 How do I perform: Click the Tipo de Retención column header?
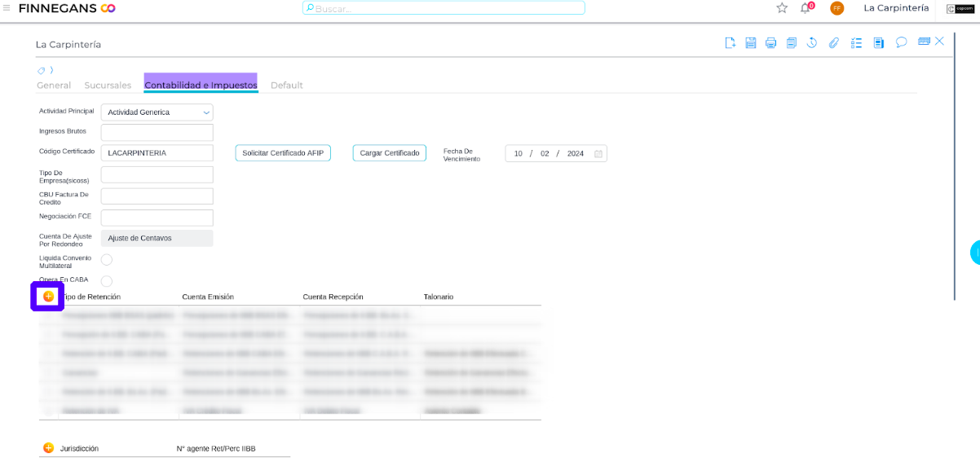[x=90, y=297]
